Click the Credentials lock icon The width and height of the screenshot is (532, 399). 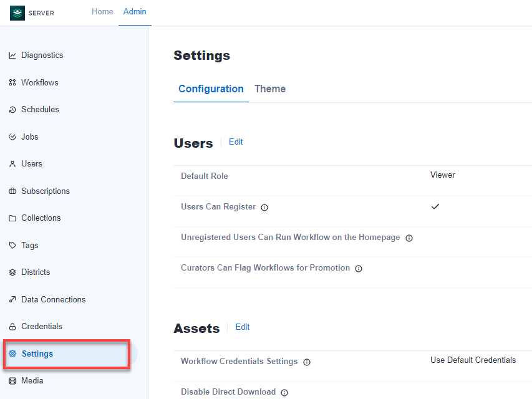tap(12, 327)
